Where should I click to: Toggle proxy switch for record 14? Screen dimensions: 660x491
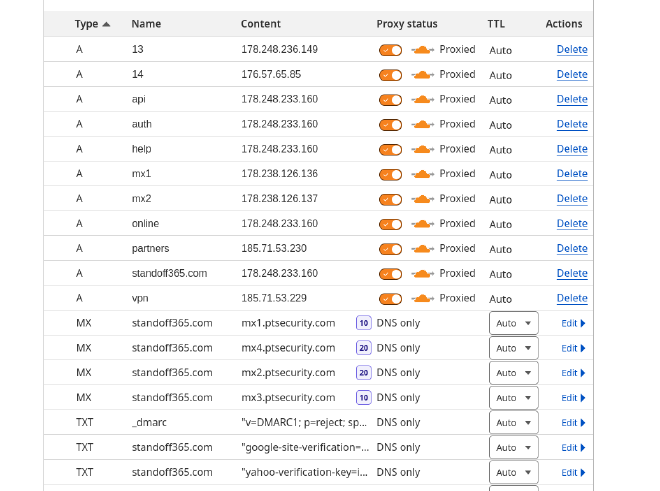pos(390,75)
